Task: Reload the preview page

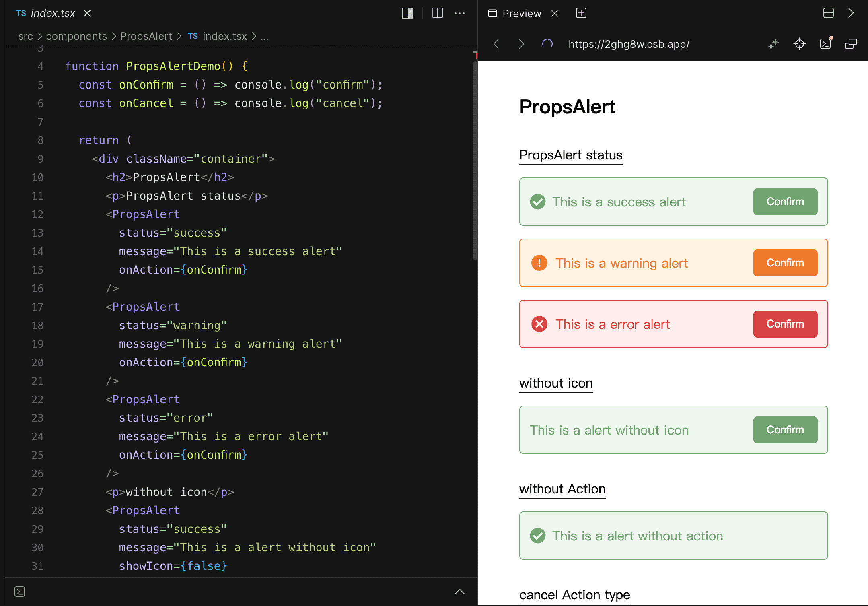Action: [547, 43]
